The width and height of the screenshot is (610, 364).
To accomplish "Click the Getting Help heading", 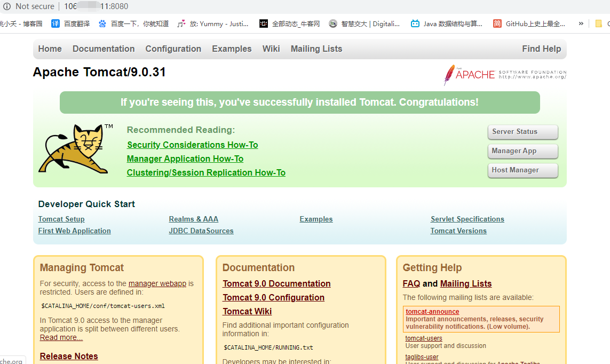I will (x=432, y=267).
